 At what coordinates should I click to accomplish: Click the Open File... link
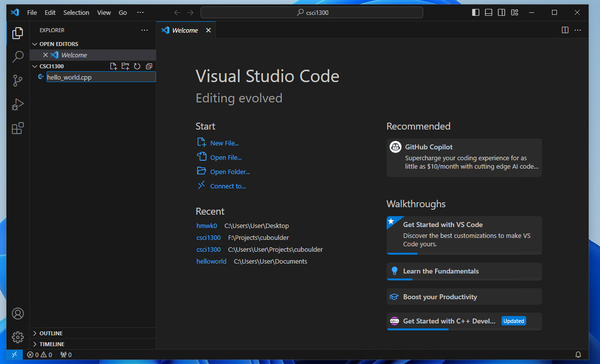(226, 157)
